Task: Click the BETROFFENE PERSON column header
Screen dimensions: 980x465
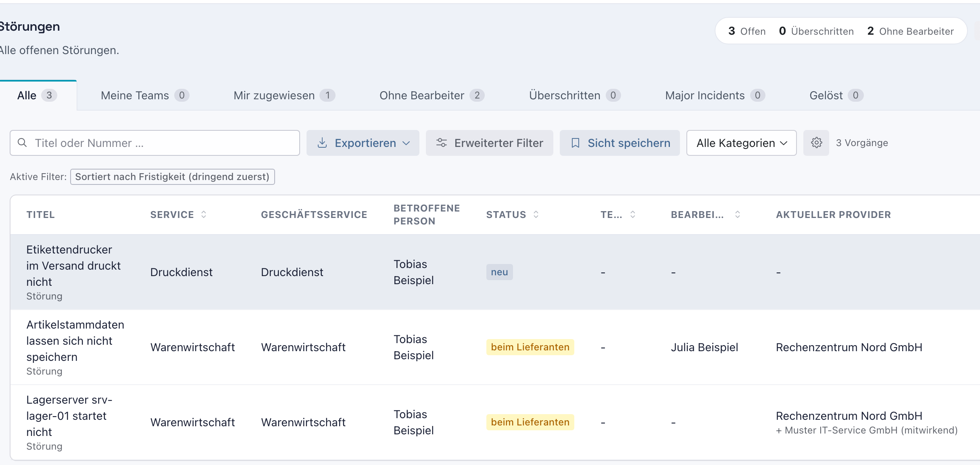Action: pyautogui.click(x=427, y=215)
